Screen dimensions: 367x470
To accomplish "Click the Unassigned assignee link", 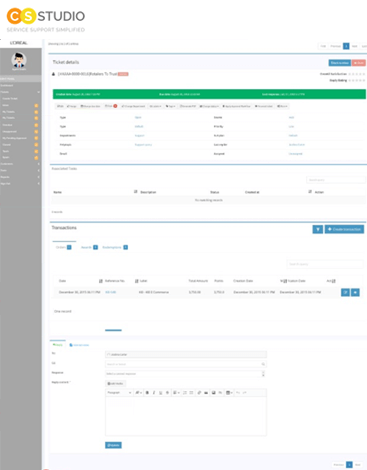I will (295, 154).
